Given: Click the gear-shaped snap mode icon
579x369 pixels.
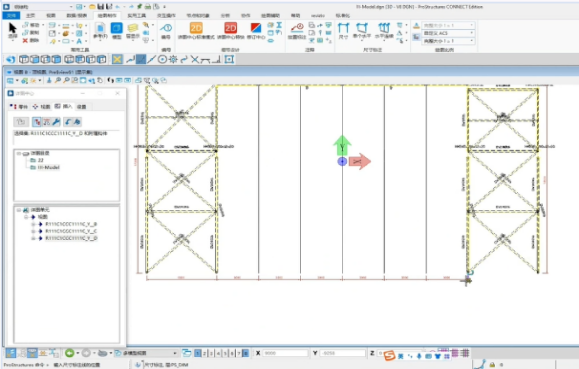Looking at the screenshot, I should click(x=173, y=59).
